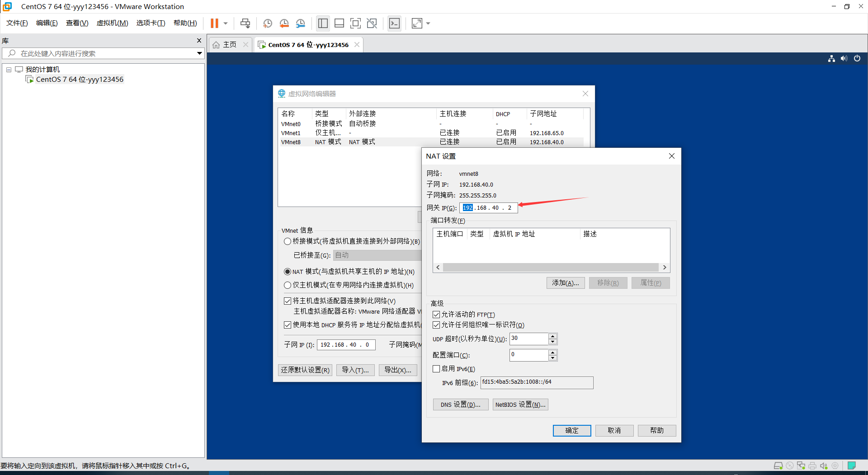Click the sound card status bar icon

tap(824, 466)
